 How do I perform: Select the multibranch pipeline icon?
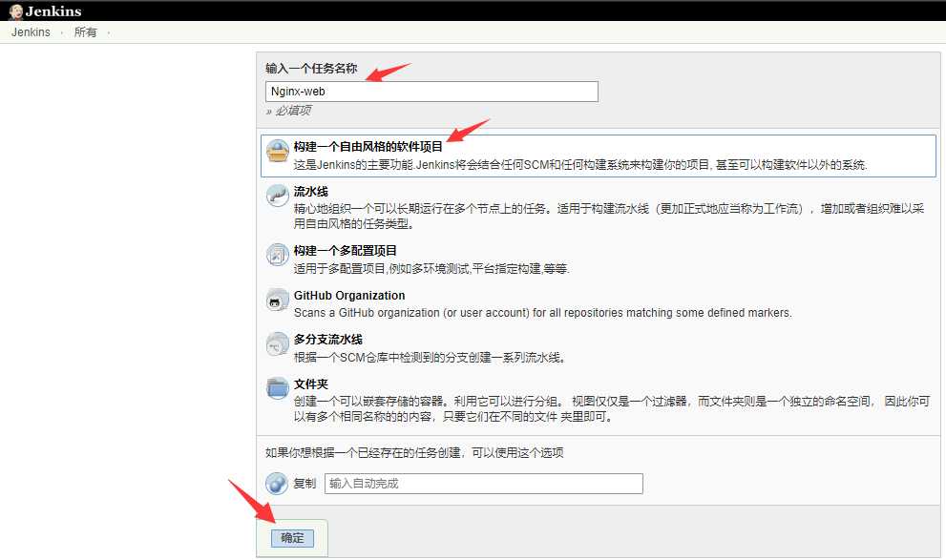tap(278, 344)
